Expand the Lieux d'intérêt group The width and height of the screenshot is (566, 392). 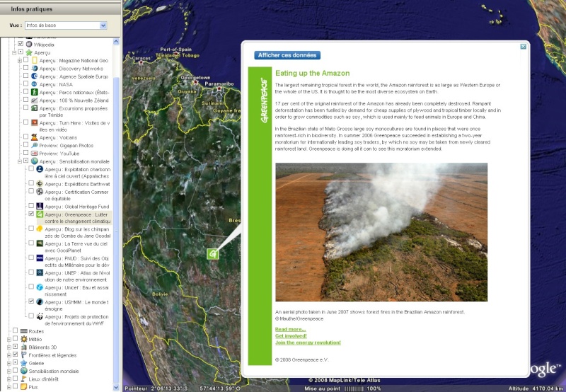pos(9,379)
